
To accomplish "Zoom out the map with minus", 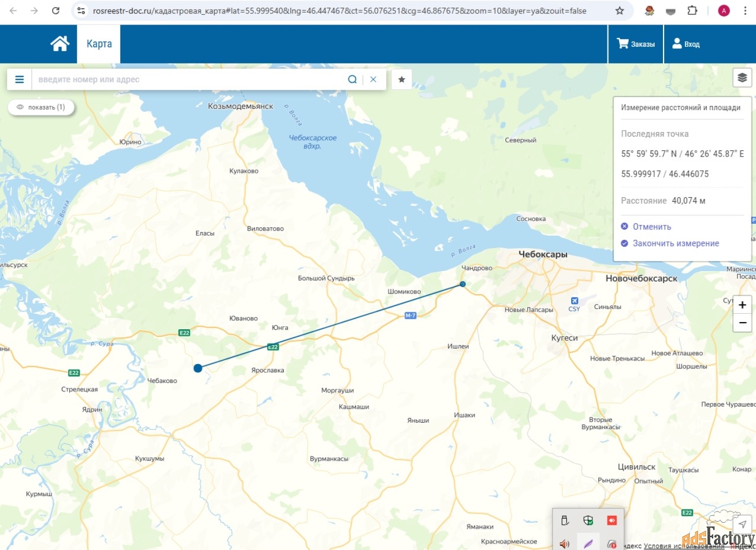I will tap(742, 323).
